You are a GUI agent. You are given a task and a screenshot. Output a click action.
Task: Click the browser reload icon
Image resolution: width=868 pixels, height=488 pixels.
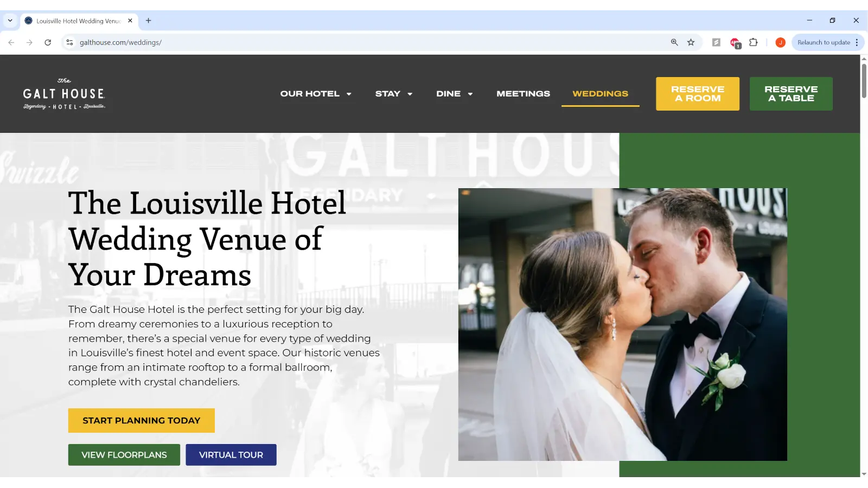[48, 42]
